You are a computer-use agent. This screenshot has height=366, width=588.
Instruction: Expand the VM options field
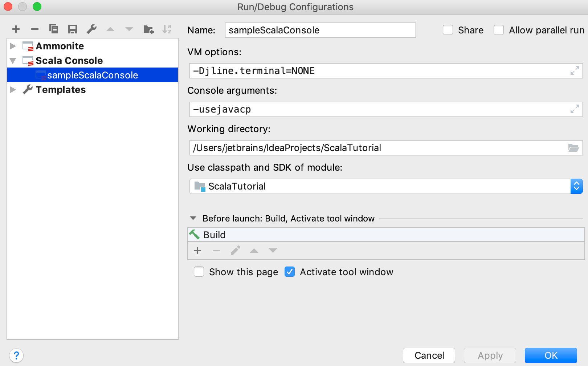pyautogui.click(x=574, y=71)
